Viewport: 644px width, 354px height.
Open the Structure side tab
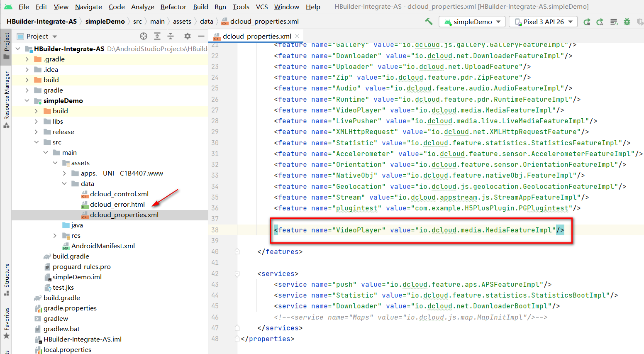point(6,280)
